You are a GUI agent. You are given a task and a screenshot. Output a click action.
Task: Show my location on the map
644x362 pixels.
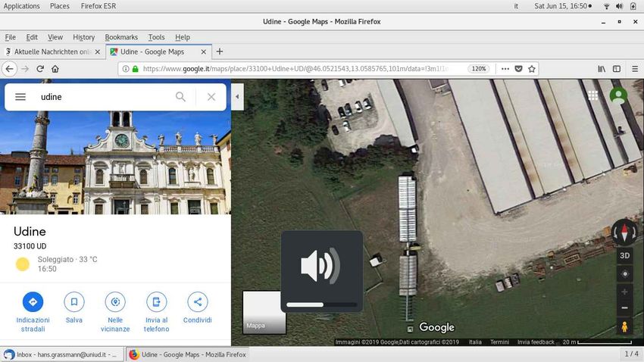(625, 273)
